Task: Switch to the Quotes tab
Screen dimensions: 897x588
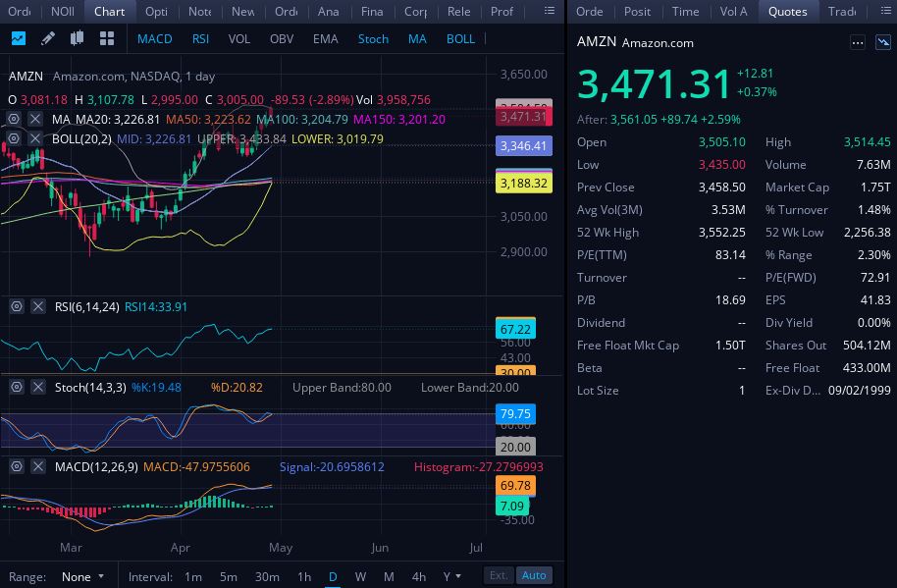Action: coord(787,12)
